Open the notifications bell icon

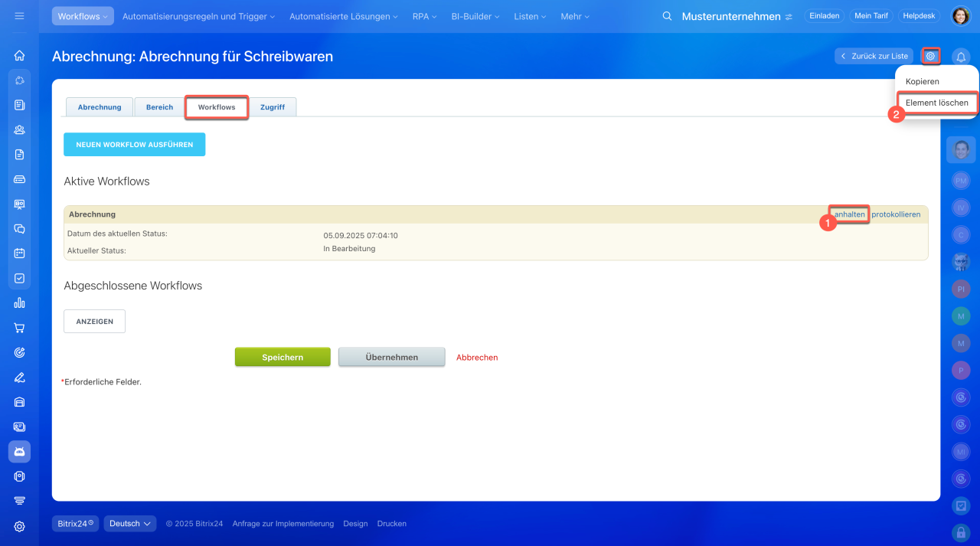(961, 57)
